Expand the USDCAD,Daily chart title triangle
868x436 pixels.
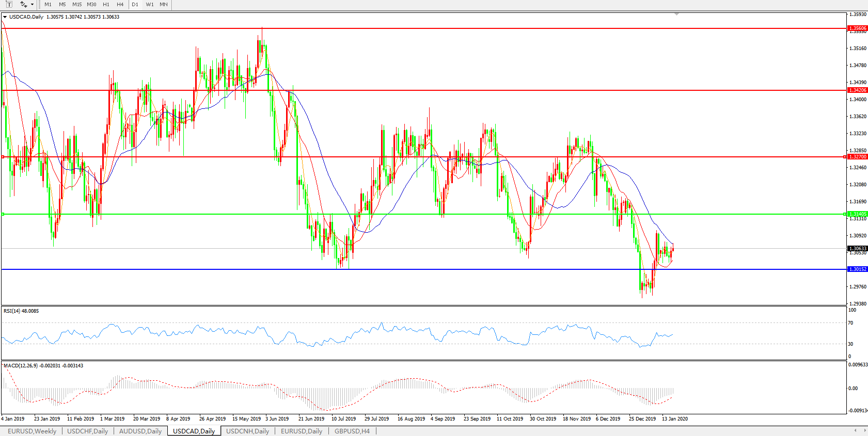[5, 17]
